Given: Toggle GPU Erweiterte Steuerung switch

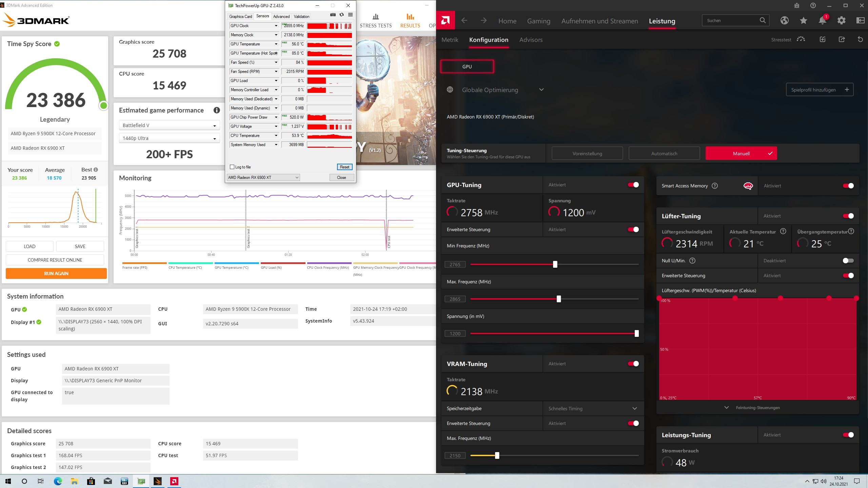Looking at the screenshot, I should (633, 229).
